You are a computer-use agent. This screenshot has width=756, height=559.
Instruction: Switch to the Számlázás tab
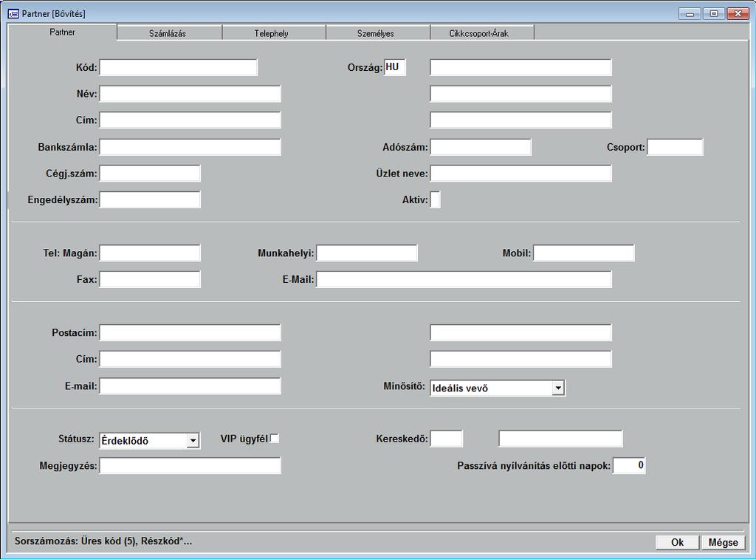point(169,33)
